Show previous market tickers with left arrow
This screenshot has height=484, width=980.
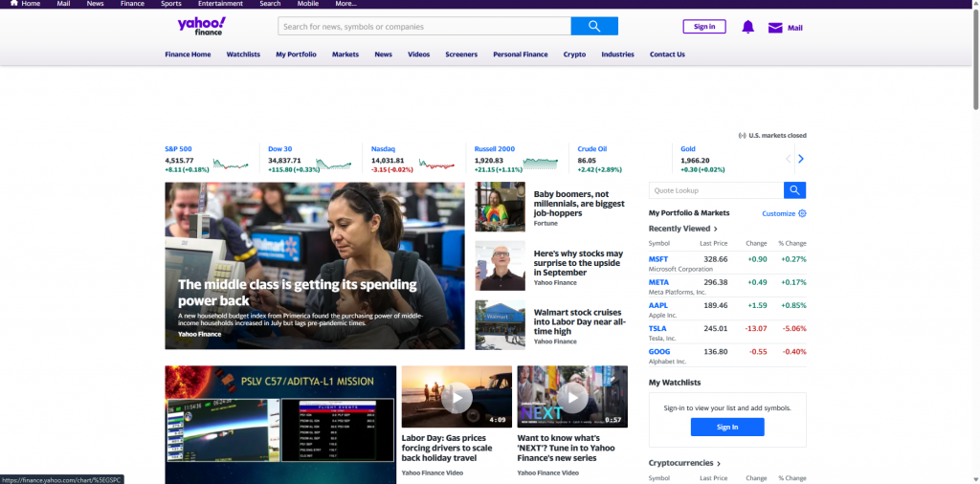(x=789, y=159)
